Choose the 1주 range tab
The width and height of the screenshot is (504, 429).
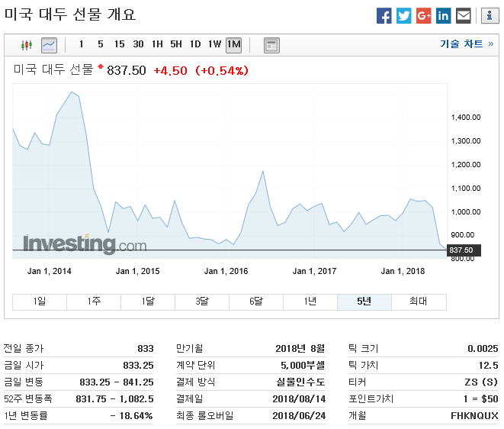94,302
